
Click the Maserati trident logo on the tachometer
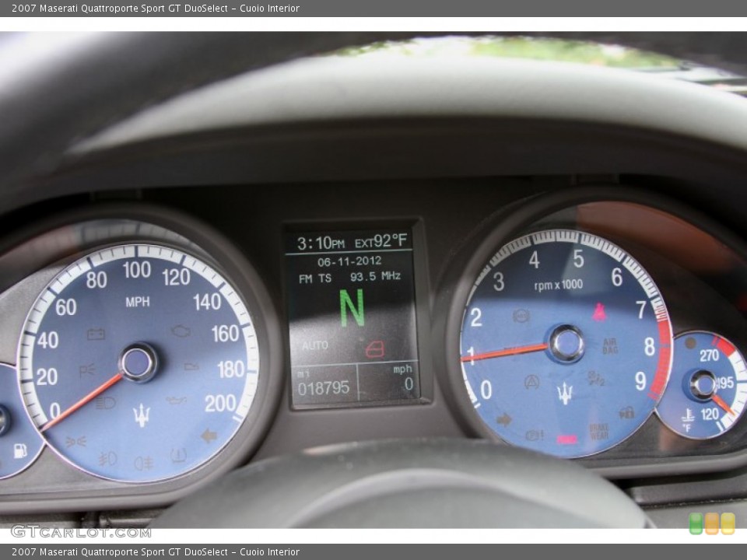coord(565,394)
